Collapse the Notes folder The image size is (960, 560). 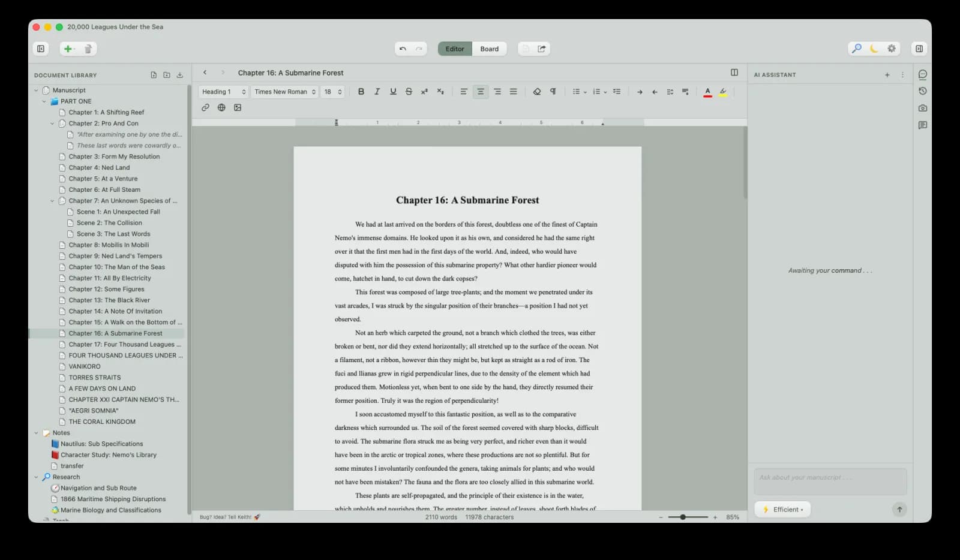click(x=36, y=433)
